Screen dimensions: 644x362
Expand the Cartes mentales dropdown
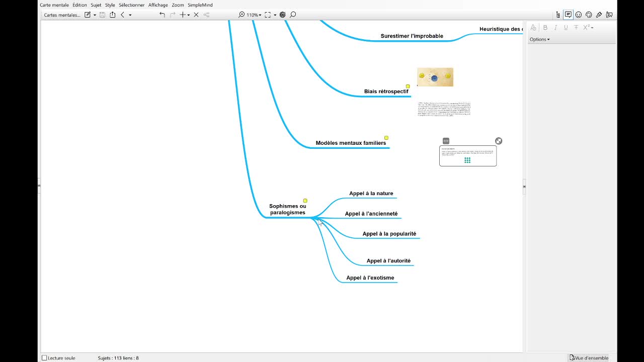click(x=62, y=15)
